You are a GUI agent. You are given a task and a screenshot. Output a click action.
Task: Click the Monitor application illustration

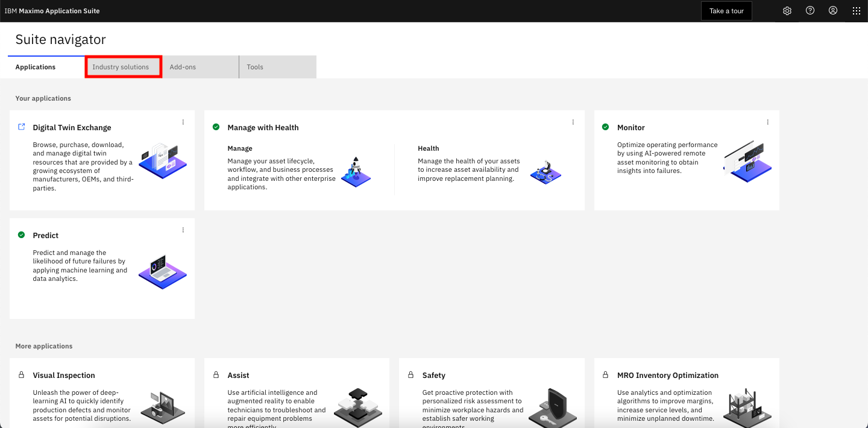(x=747, y=161)
